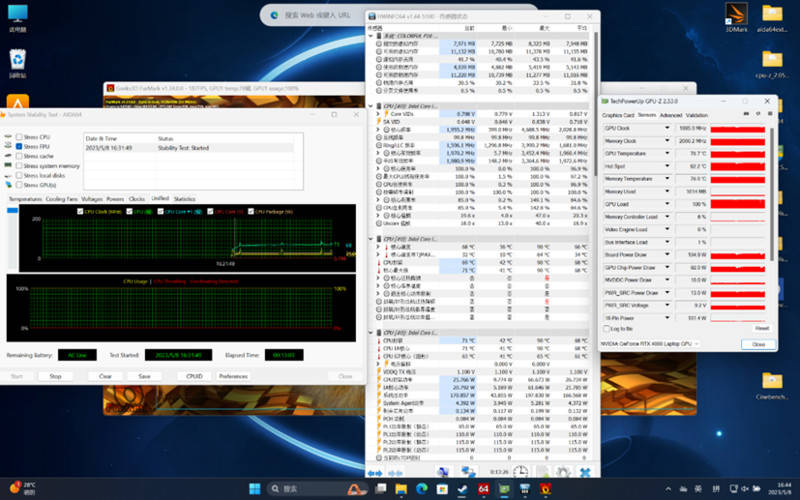Screen dimensions: 800x500
Task: Toggle the Log to file checkbox
Action: coord(605,328)
